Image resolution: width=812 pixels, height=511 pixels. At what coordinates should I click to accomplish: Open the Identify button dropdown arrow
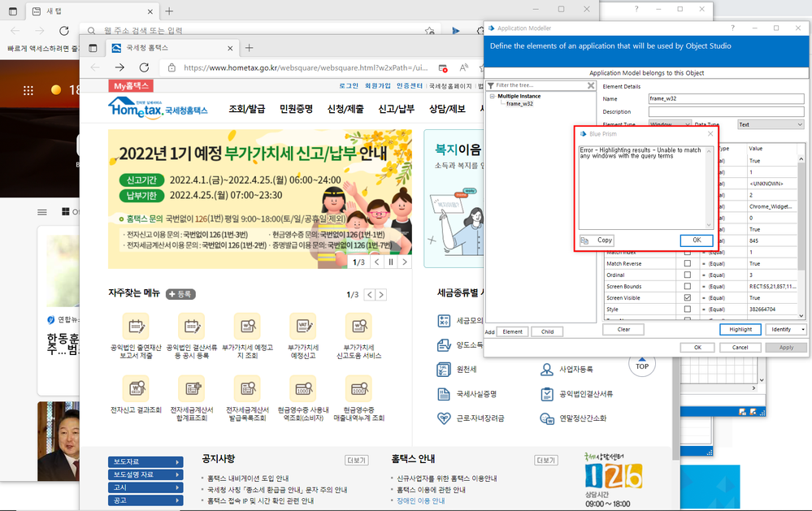[x=803, y=329]
